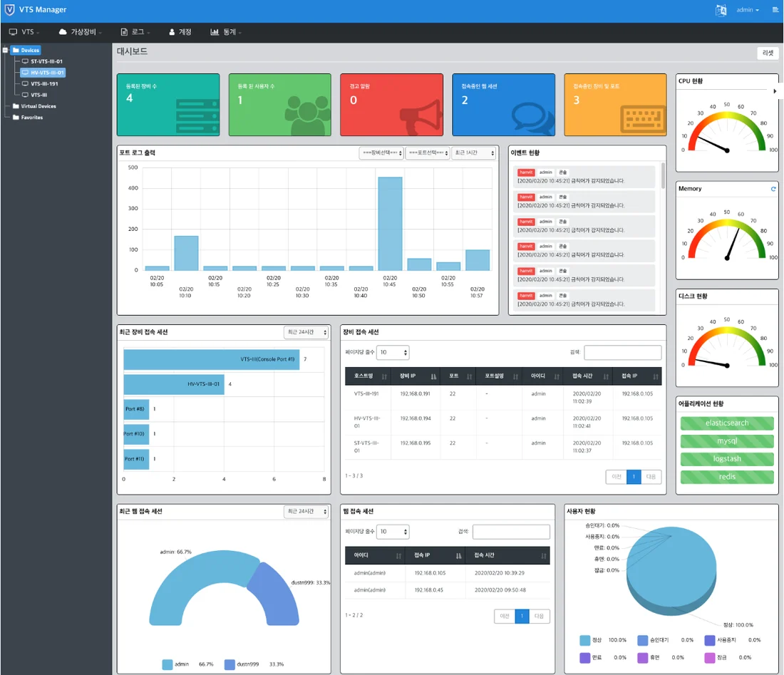Open the VTS menu in navigation bar
Viewport: 784px width, 675px height.
tap(24, 32)
